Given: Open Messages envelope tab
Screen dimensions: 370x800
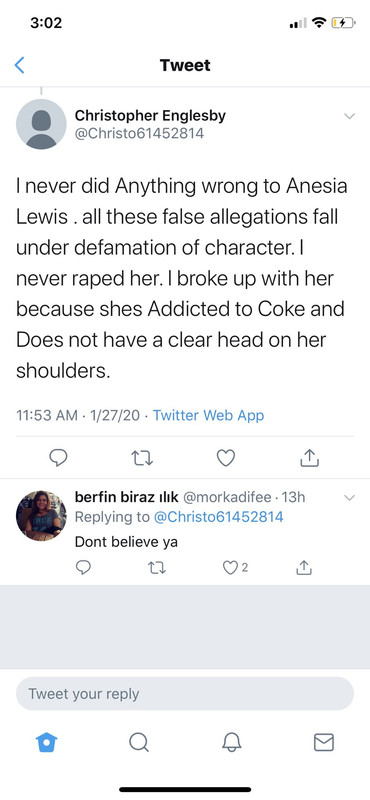Looking at the screenshot, I should pos(324,742).
